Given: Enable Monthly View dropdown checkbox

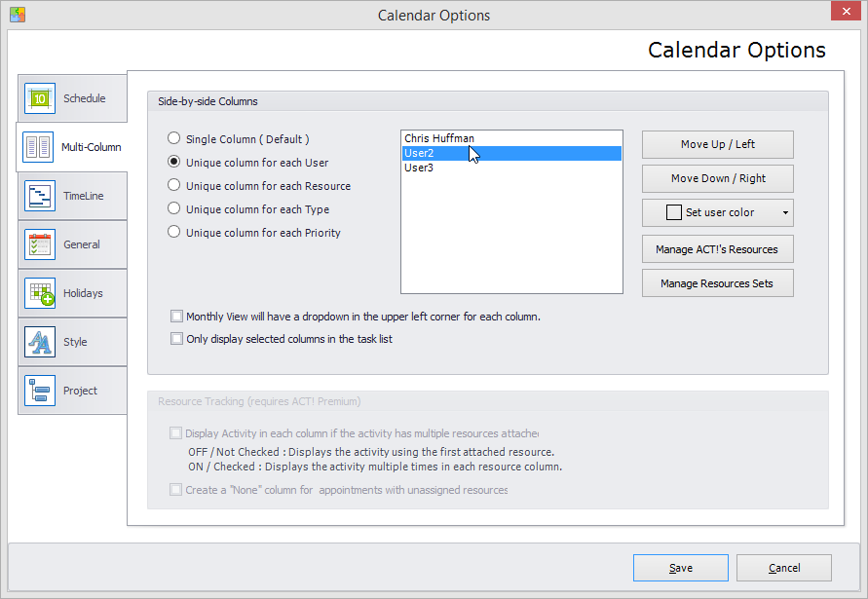Looking at the screenshot, I should point(176,317).
